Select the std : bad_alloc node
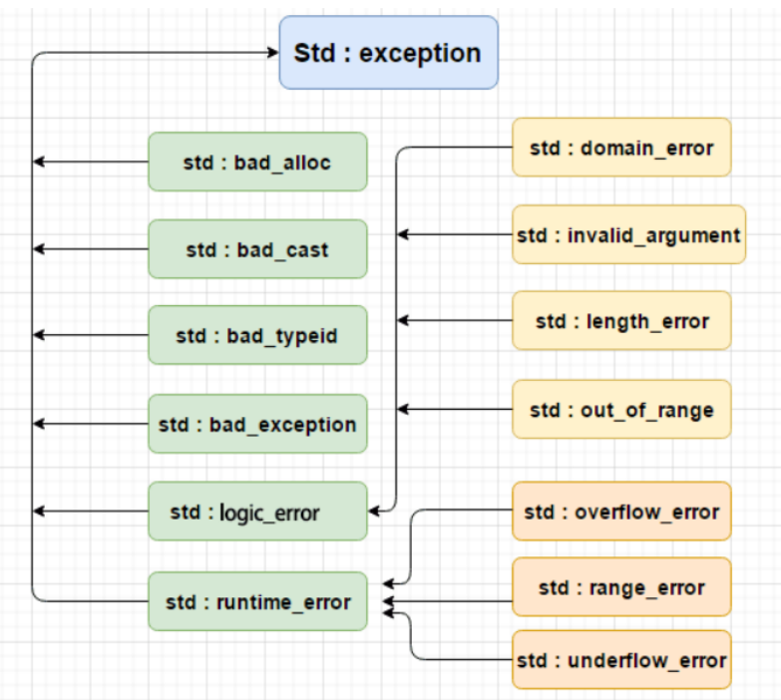 (x=257, y=162)
